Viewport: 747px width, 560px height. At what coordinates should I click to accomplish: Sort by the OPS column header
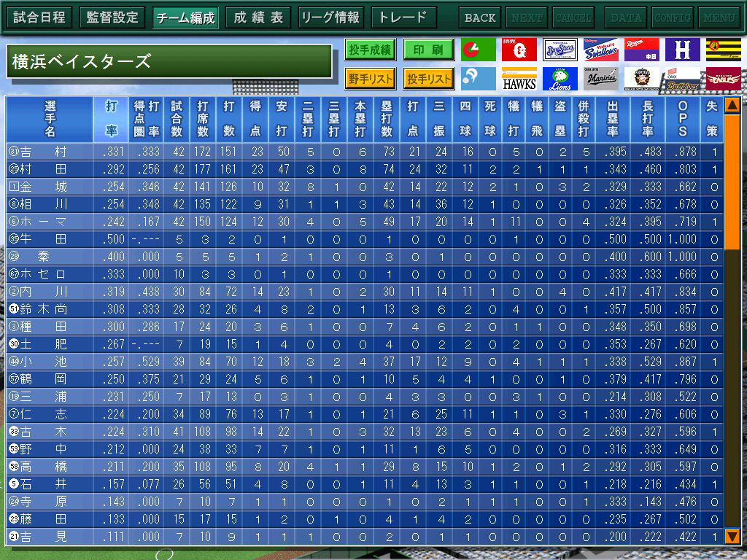tap(683, 119)
